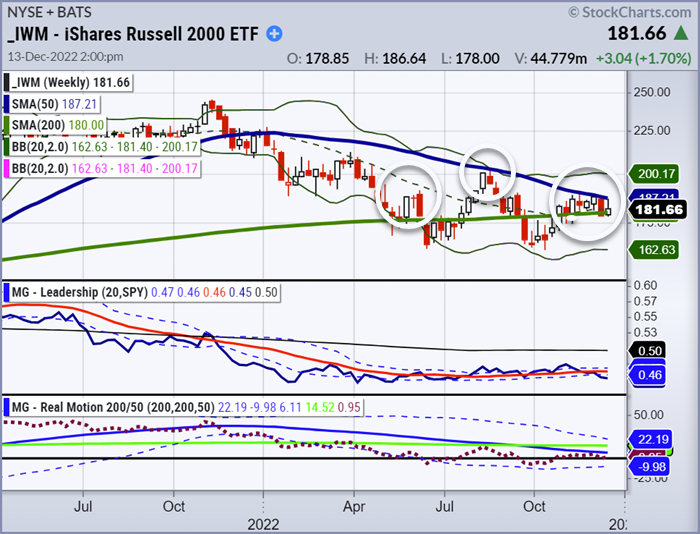Click the open price O: 178.85
The height and width of the screenshot is (534, 700).
tap(318, 58)
